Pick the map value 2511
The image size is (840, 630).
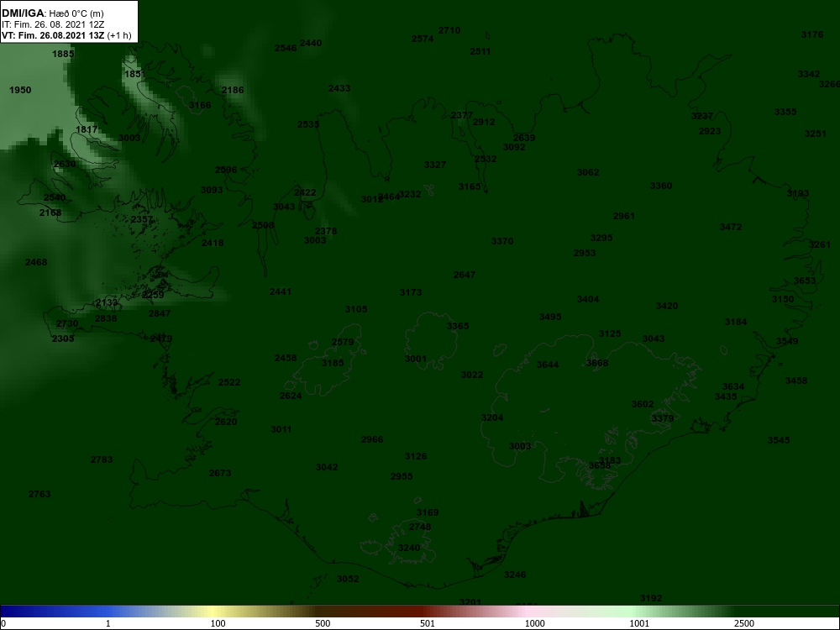[x=480, y=52]
